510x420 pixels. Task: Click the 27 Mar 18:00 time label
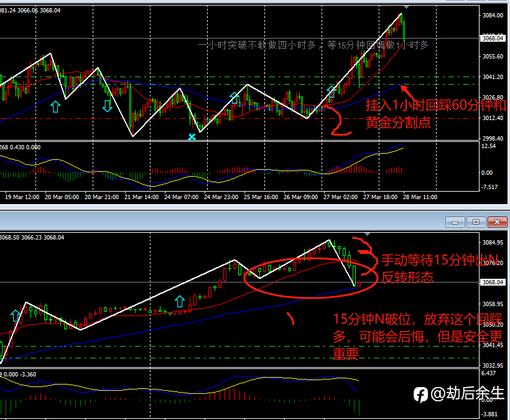tap(380, 197)
